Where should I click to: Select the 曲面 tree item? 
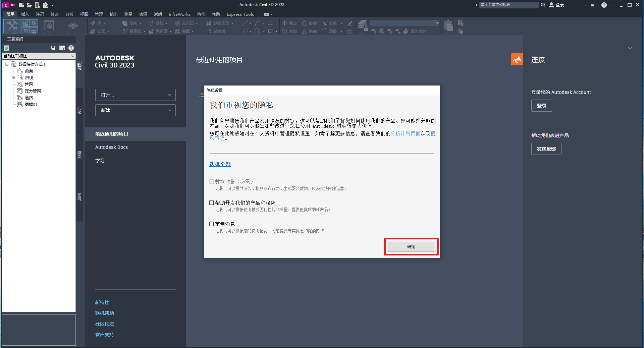click(29, 71)
